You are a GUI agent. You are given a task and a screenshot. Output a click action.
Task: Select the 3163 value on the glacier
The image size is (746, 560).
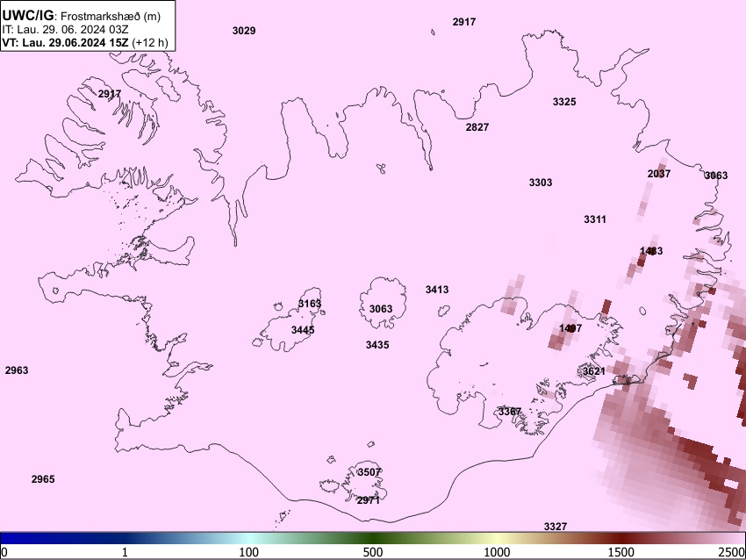click(310, 304)
